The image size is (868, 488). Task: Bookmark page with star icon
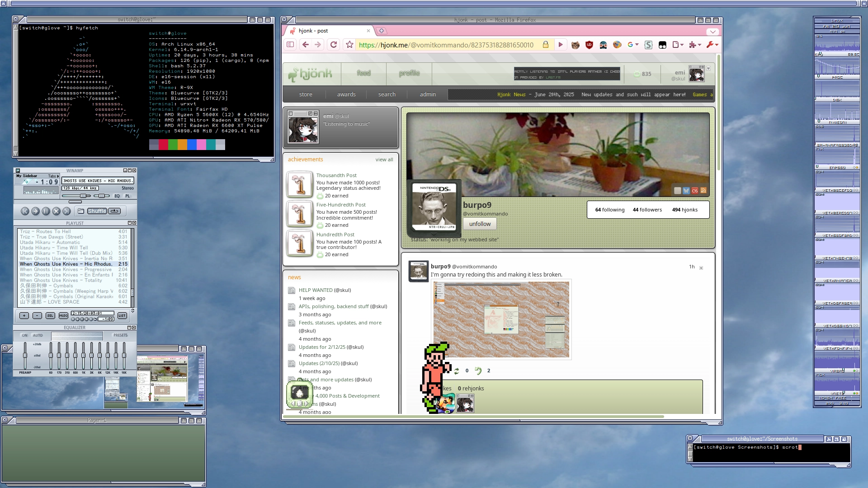349,44
